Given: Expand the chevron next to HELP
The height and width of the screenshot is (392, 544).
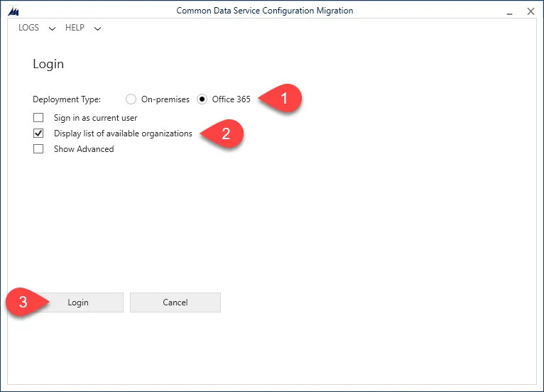Looking at the screenshot, I should pos(97,29).
